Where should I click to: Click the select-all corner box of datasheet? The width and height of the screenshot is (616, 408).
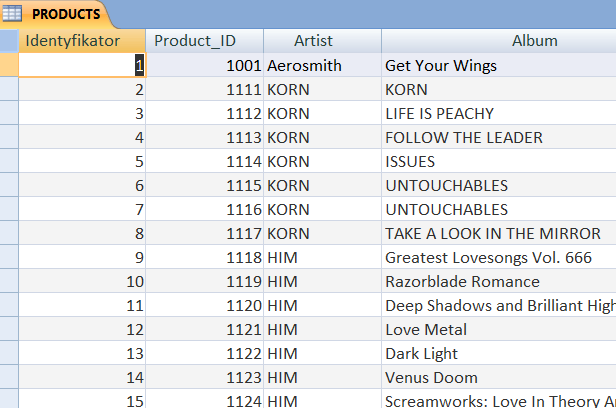pyautogui.click(x=9, y=41)
